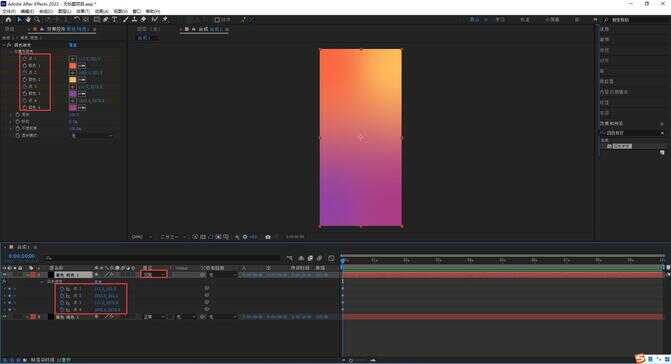Select the Home icon in the toolbar

tap(8, 20)
